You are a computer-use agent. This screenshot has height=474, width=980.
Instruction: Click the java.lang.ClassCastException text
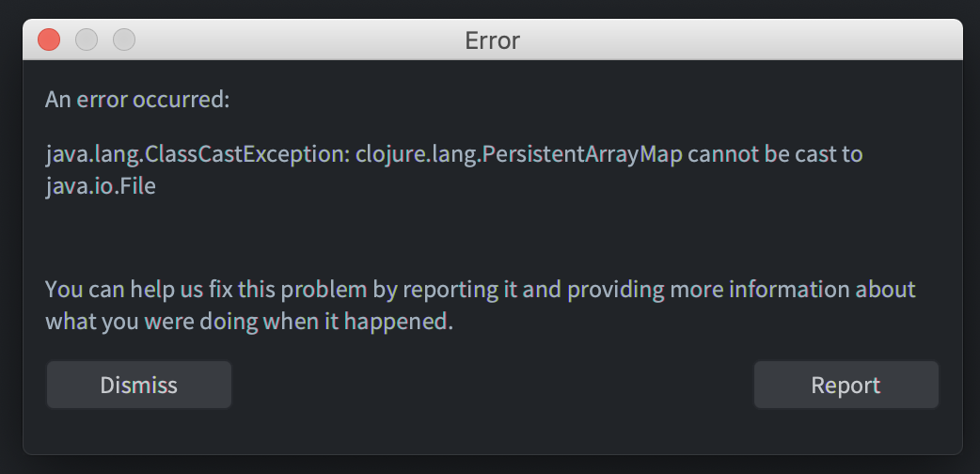coord(198,154)
